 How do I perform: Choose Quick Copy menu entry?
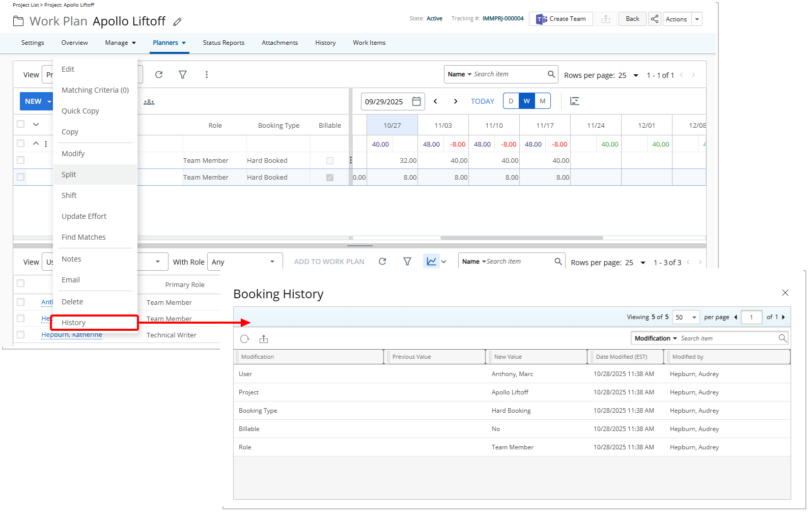click(95, 111)
